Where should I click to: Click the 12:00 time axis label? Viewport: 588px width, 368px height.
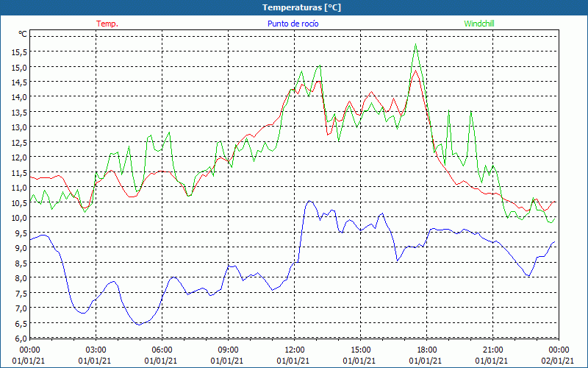(x=295, y=350)
